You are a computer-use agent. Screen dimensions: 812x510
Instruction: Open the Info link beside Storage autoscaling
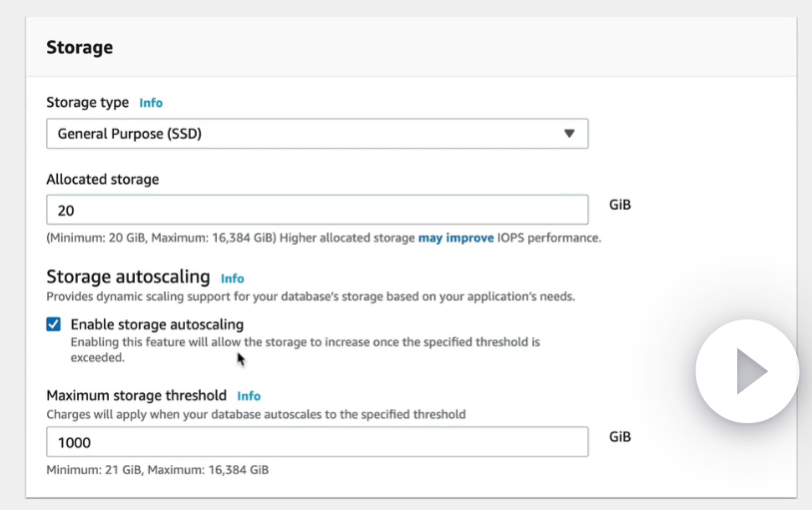tap(233, 278)
